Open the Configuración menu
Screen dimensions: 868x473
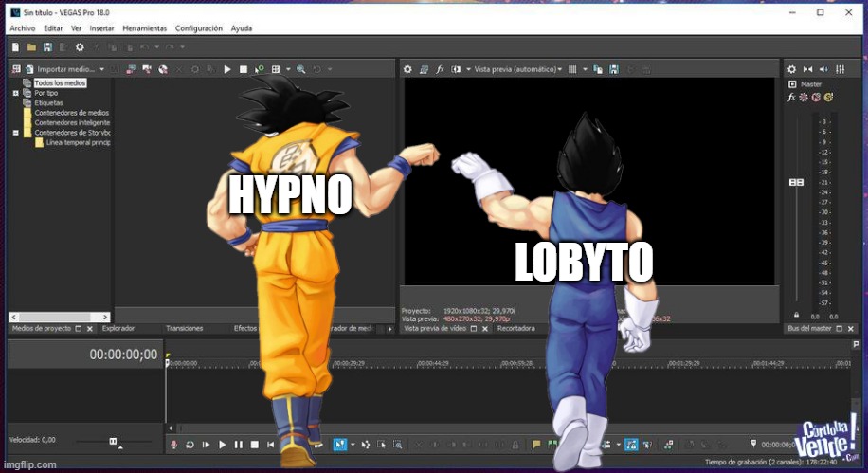coord(199,28)
